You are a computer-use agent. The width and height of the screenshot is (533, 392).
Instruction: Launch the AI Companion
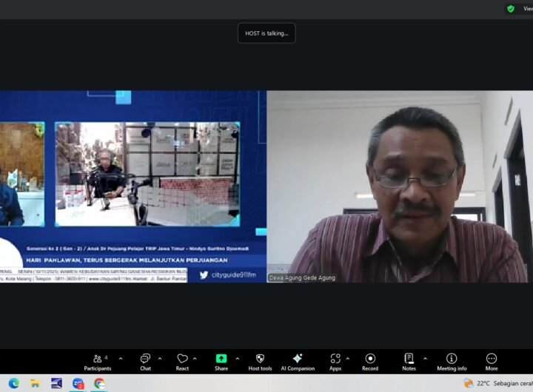[x=297, y=359]
